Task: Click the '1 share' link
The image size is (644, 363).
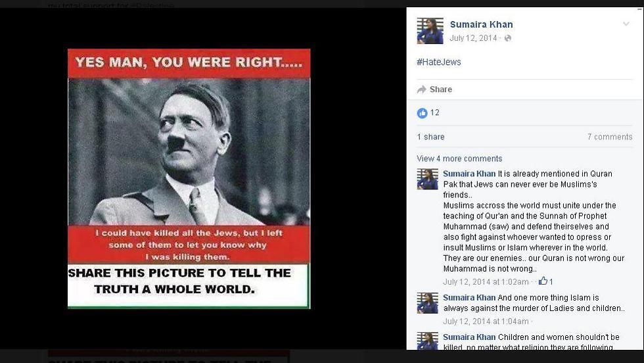Action: [x=430, y=137]
